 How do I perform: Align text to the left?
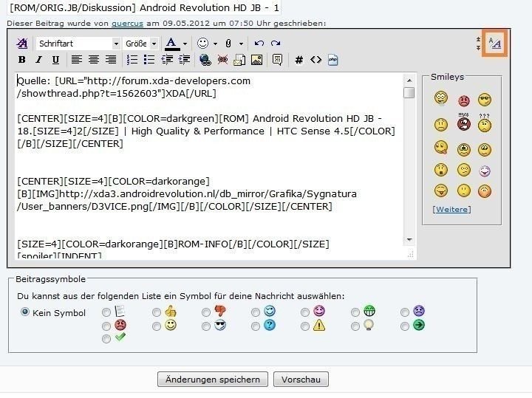pos(77,60)
